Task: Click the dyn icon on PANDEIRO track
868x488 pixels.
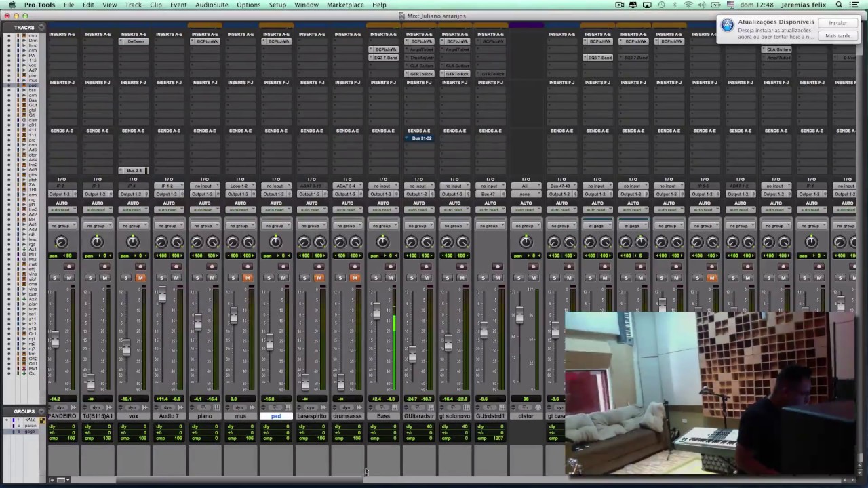Action: [x=60, y=407]
